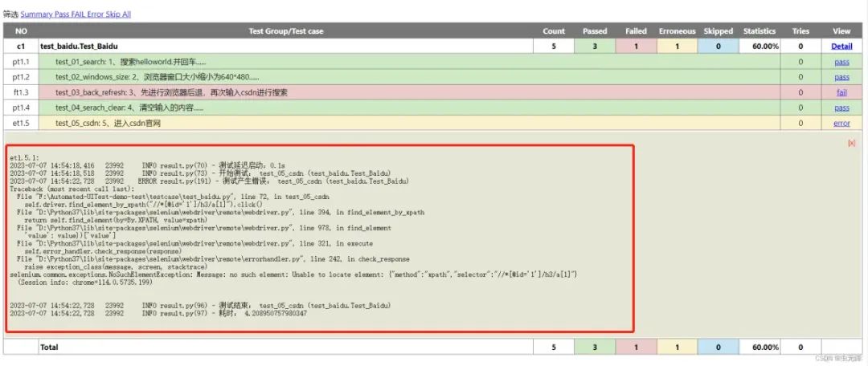Select test_02_windows_size test case text
The image size is (868, 366).
(158, 77)
